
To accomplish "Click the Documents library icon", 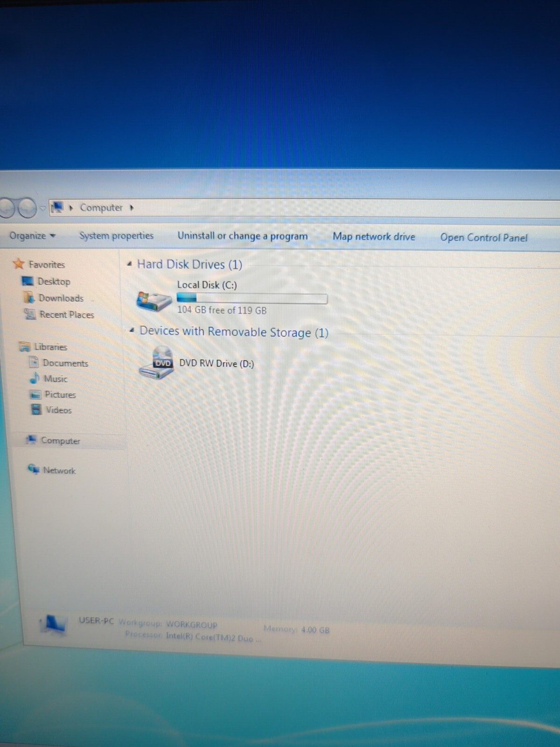I will [34, 362].
